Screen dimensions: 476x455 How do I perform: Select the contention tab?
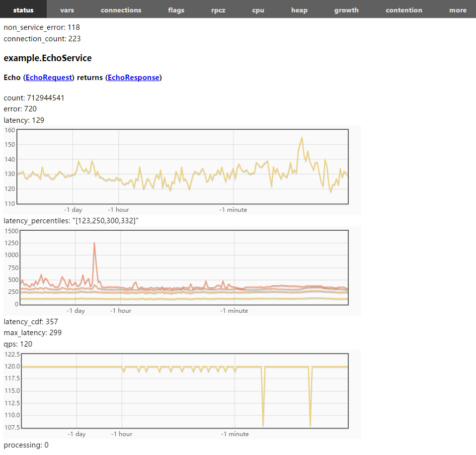click(x=404, y=10)
